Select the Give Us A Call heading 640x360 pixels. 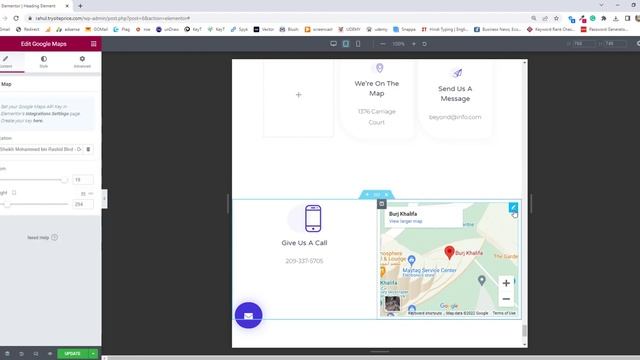(304, 243)
